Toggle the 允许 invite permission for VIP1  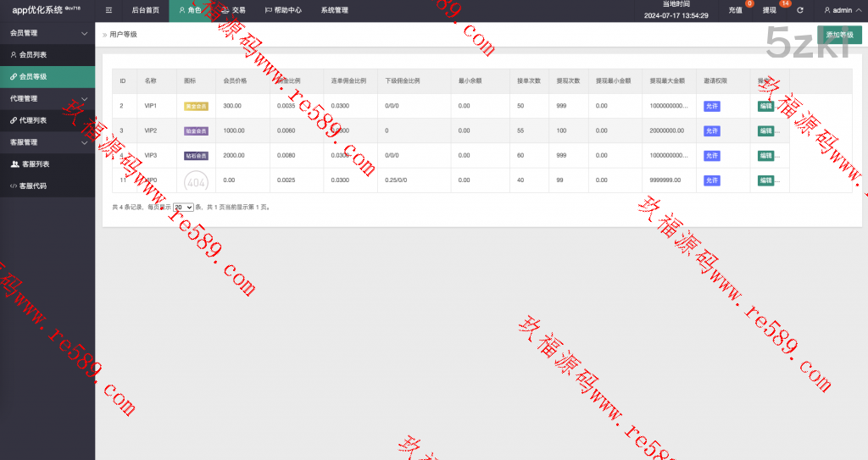711,106
